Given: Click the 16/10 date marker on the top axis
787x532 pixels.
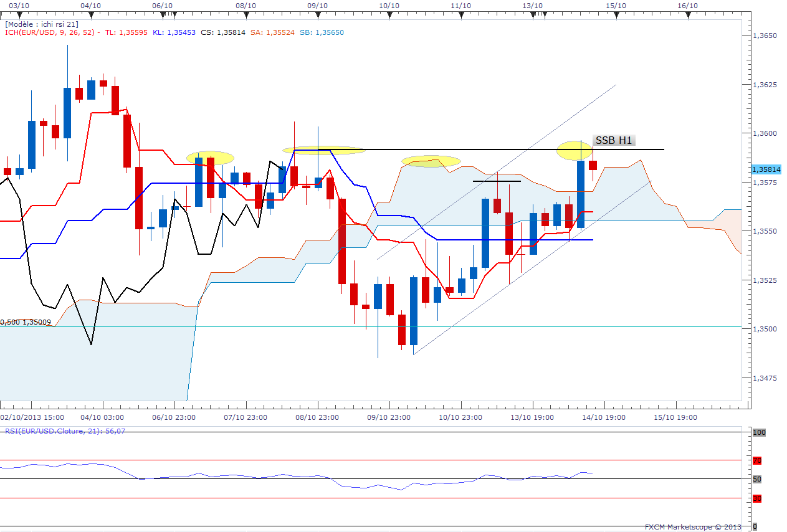Looking at the screenshot, I should pyautogui.click(x=687, y=5).
